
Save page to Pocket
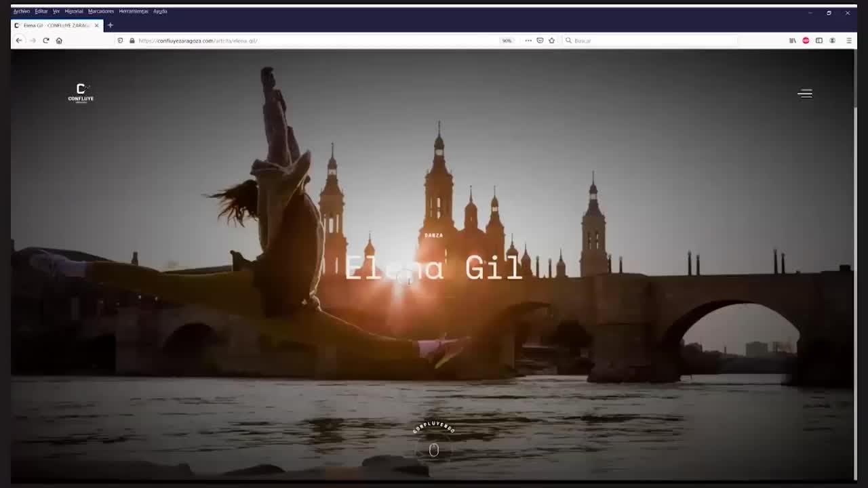tap(540, 41)
